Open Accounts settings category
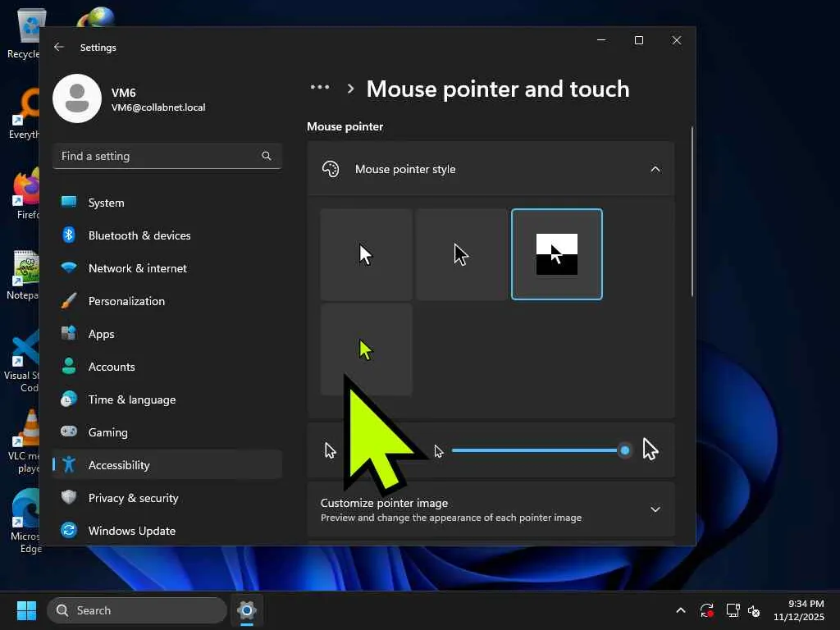The width and height of the screenshot is (840, 630). [x=167, y=367]
